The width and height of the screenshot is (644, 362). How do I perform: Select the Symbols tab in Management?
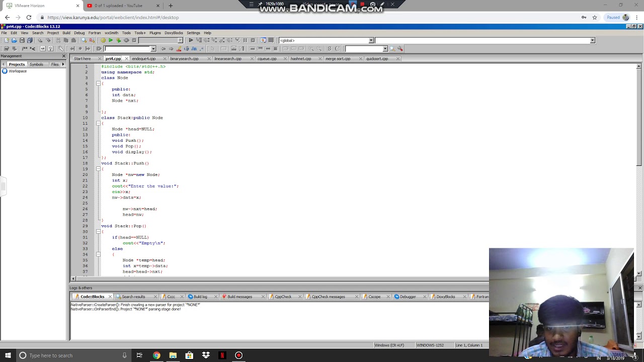(x=36, y=64)
